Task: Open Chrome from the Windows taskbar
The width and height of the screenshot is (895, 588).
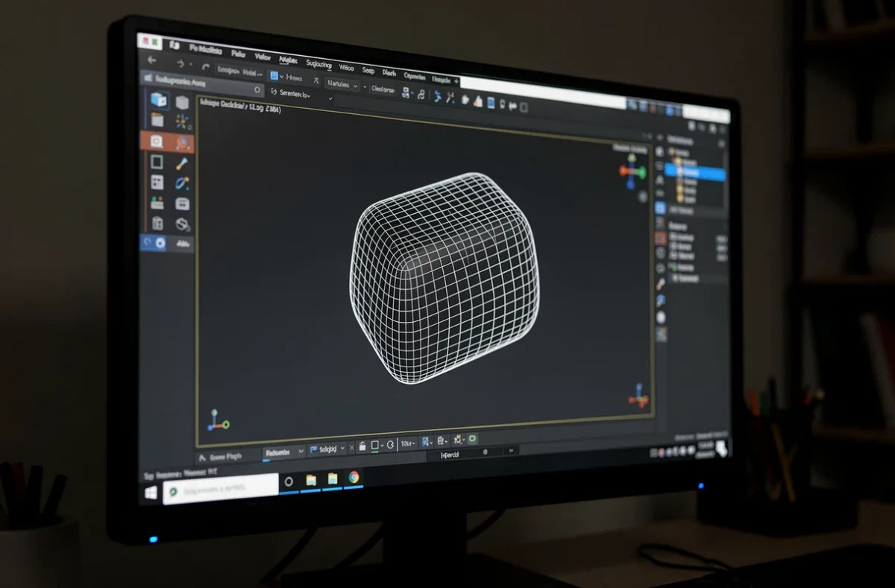Action: click(x=354, y=478)
